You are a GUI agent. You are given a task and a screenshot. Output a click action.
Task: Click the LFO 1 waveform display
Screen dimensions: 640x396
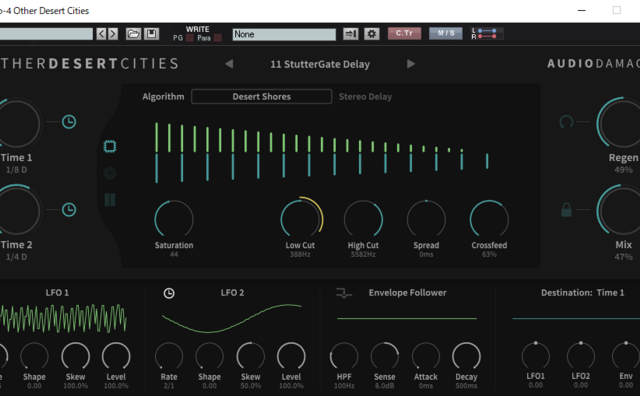tap(63, 318)
